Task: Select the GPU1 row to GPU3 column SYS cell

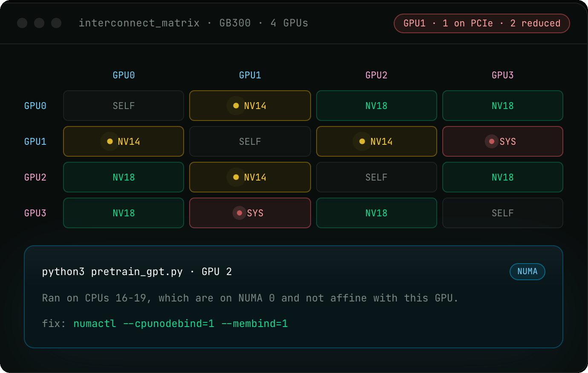Action: tap(503, 141)
